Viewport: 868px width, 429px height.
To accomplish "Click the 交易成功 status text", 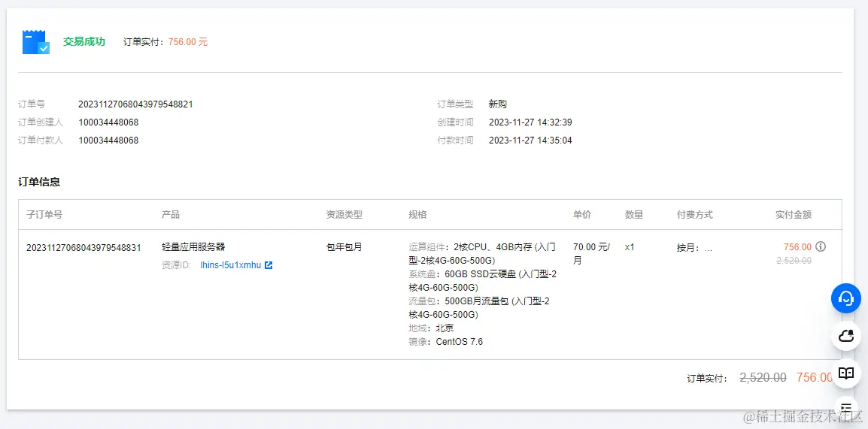I will click(x=84, y=42).
